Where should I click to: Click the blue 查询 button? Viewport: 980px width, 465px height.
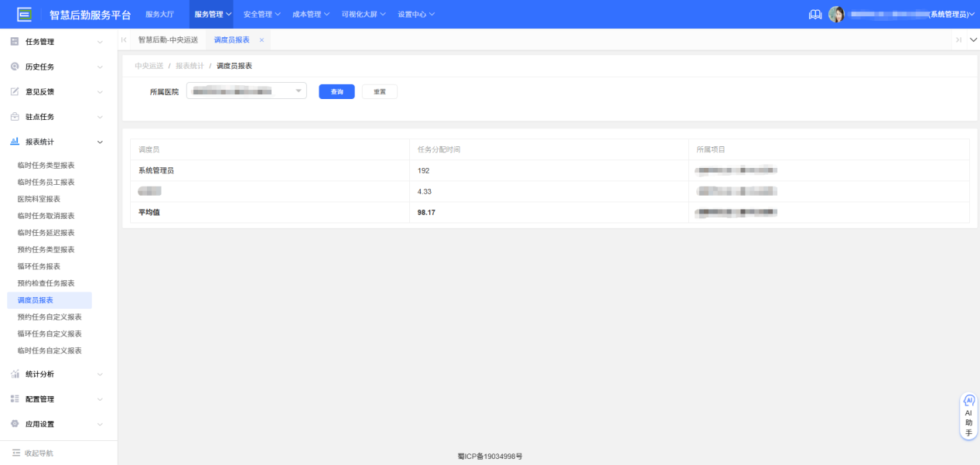(x=336, y=91)
